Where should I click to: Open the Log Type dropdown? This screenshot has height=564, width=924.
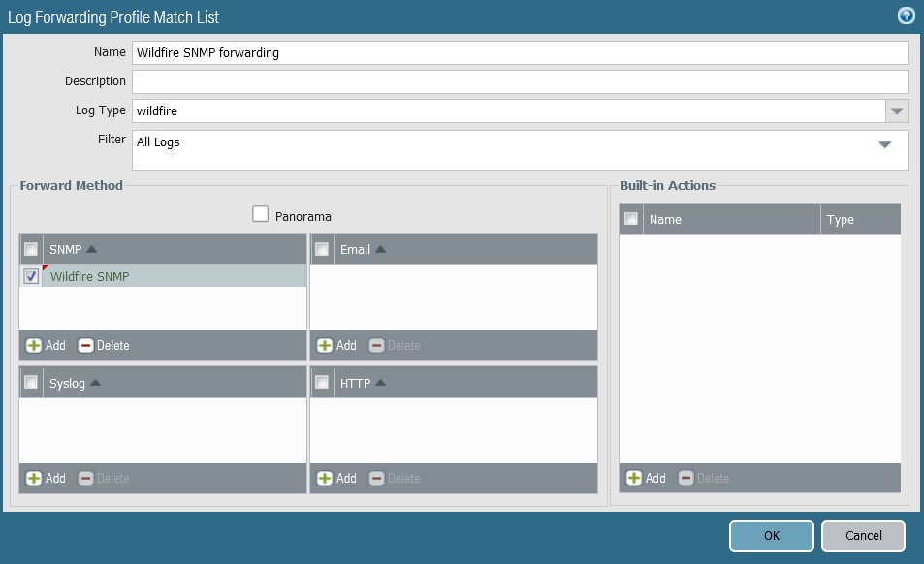point(896,110)
